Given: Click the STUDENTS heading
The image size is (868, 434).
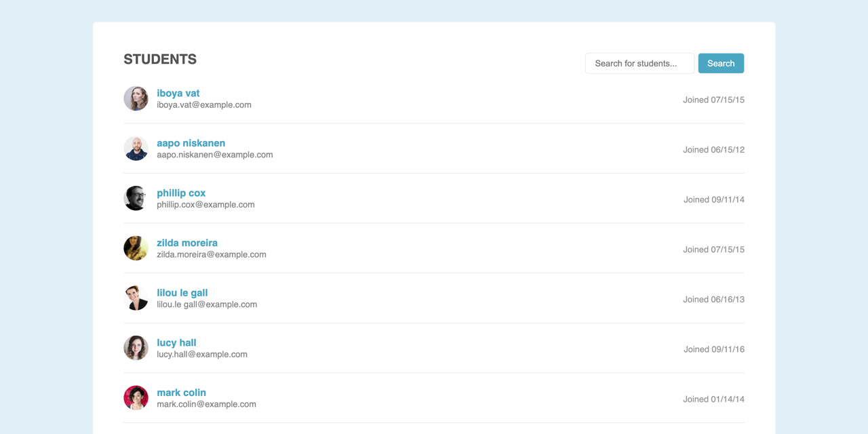Looking at the screenshot, I should 160,59.
